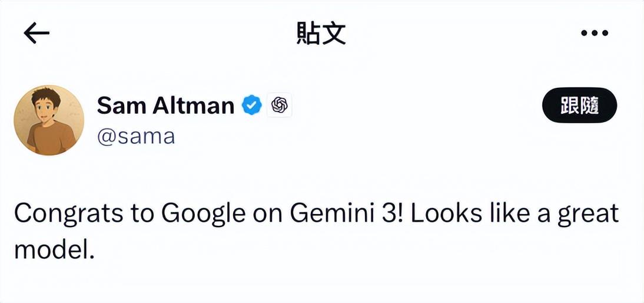This screenshot has width=644, height=303.
Task: Click the "3!" text after Gemini
Action: point(389,213)
